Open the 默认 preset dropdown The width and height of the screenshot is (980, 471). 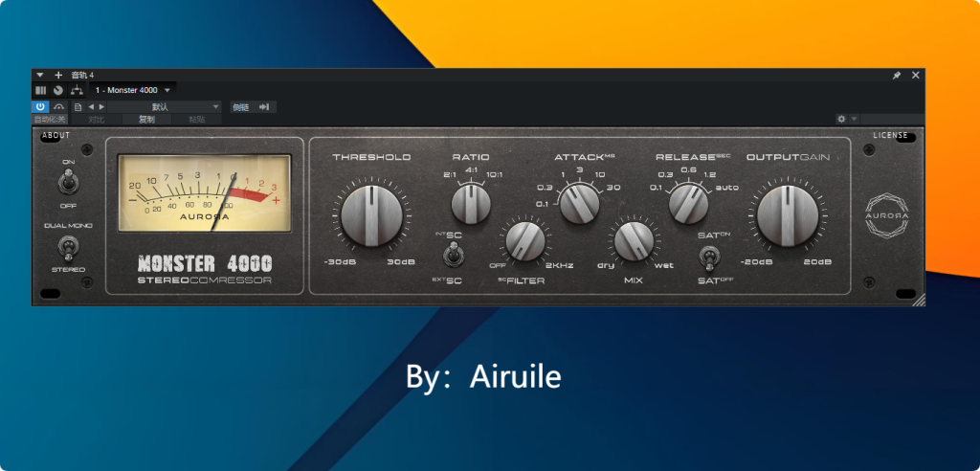(165, 107)
